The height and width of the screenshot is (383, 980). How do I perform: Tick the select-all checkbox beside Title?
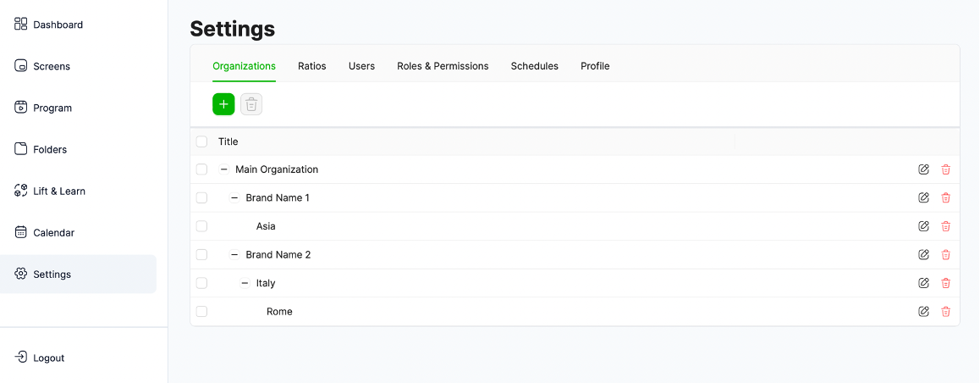tap(201, 142)
